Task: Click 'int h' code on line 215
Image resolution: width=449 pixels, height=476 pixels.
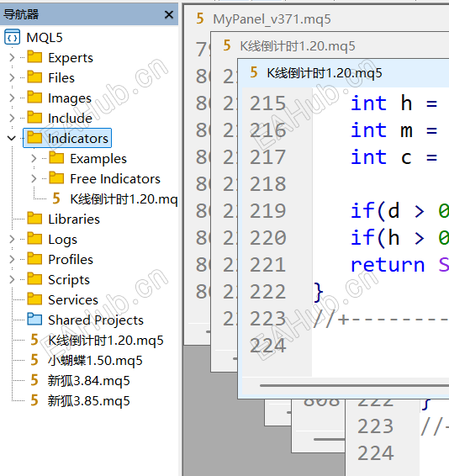Action: tap(382, 103)
